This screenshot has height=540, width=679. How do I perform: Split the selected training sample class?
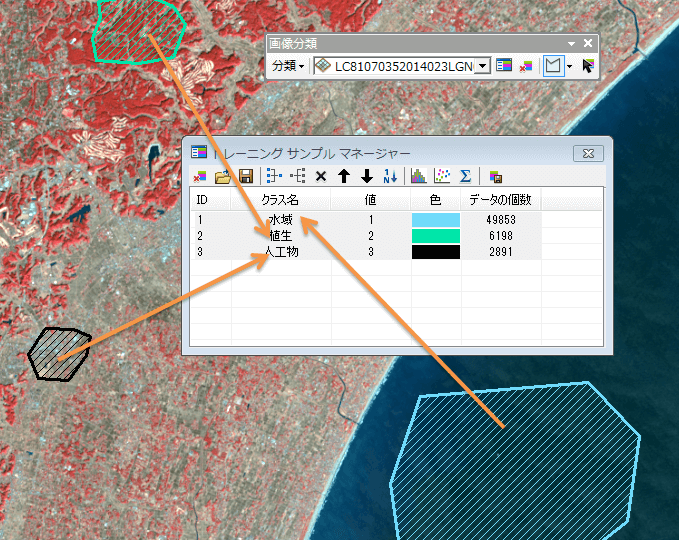point(298,176)
